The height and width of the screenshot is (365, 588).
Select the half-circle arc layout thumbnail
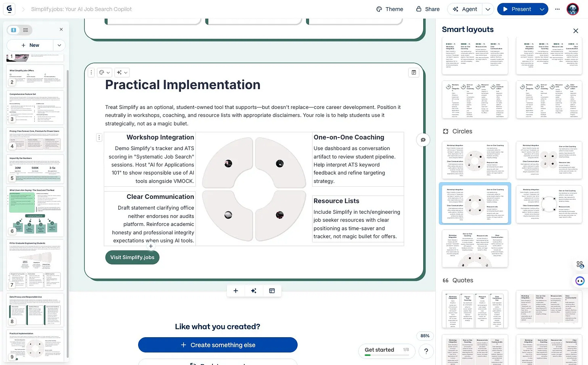pyautogui.click(x=475, y=248)
